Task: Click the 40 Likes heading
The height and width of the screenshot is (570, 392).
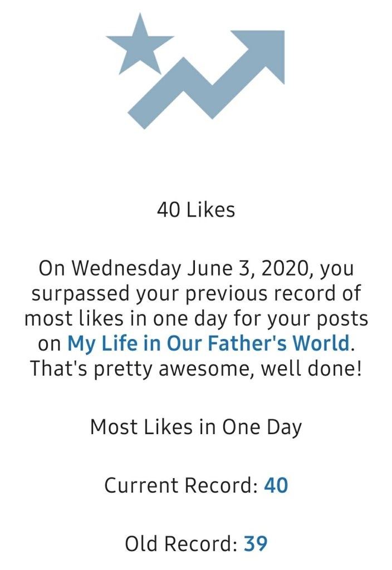Action: point(196,210)
